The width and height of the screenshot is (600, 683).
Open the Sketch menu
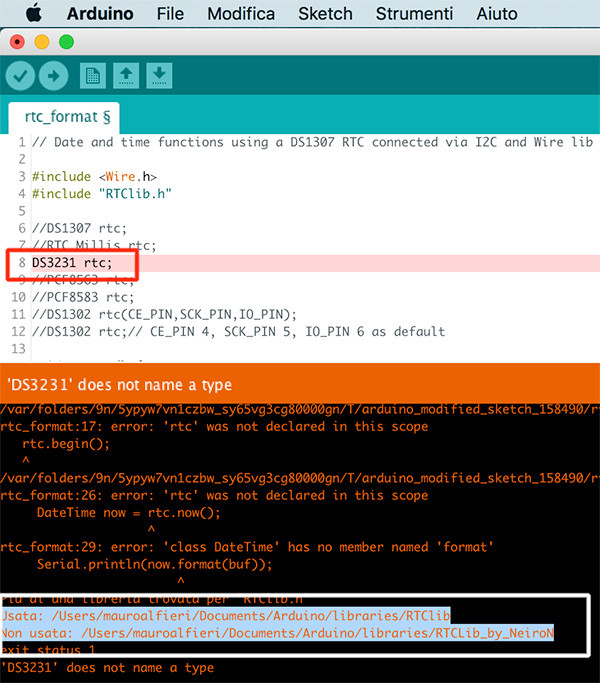[x=325, y=13]
